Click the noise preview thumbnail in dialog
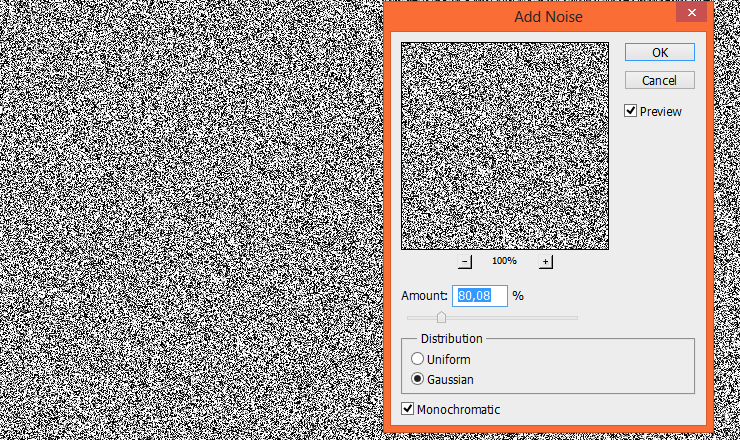 pos(505,146)
